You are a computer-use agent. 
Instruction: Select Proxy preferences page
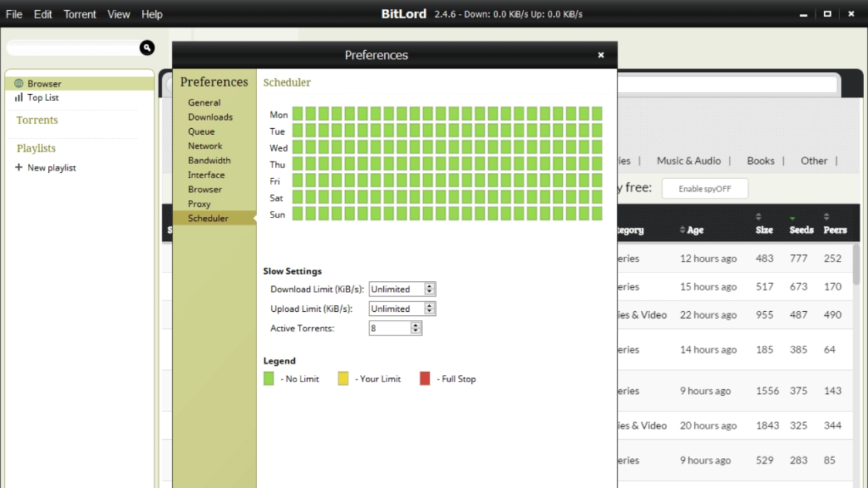pyautogui.click(x=199, y=204)
